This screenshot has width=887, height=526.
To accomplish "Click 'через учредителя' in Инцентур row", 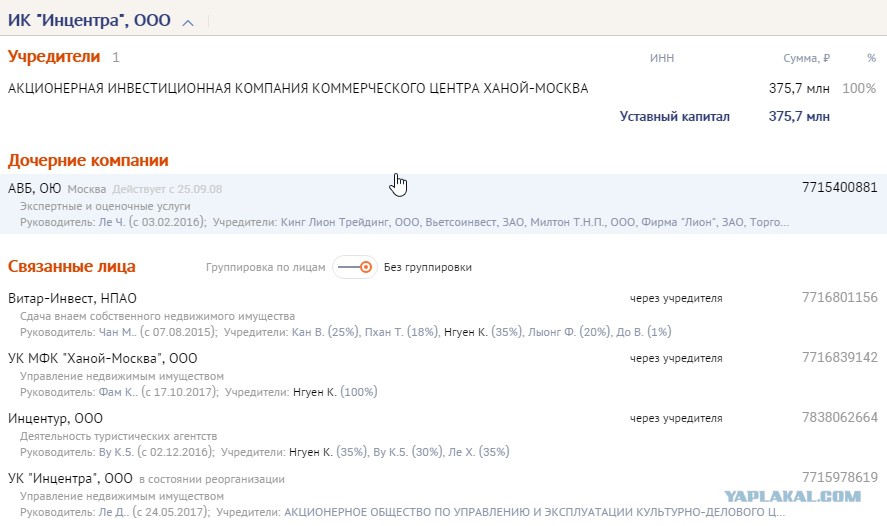I will click(676, 419).
